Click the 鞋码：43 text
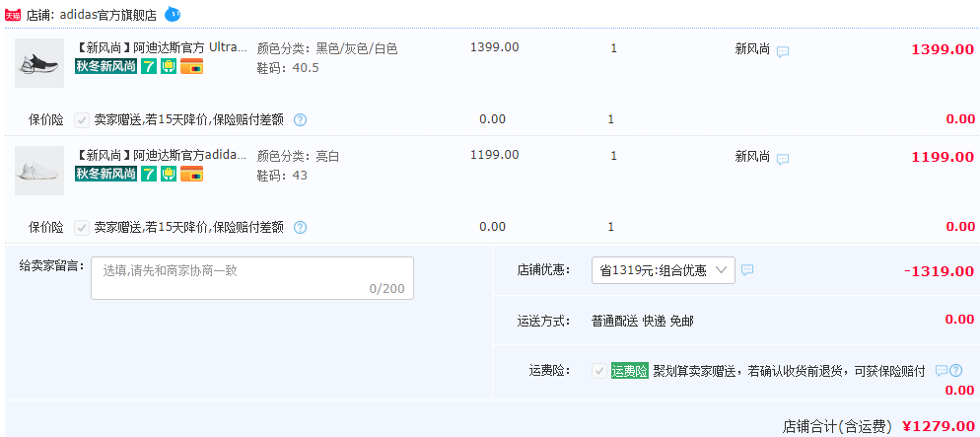The image size is (980, 437). coord(283,175)
